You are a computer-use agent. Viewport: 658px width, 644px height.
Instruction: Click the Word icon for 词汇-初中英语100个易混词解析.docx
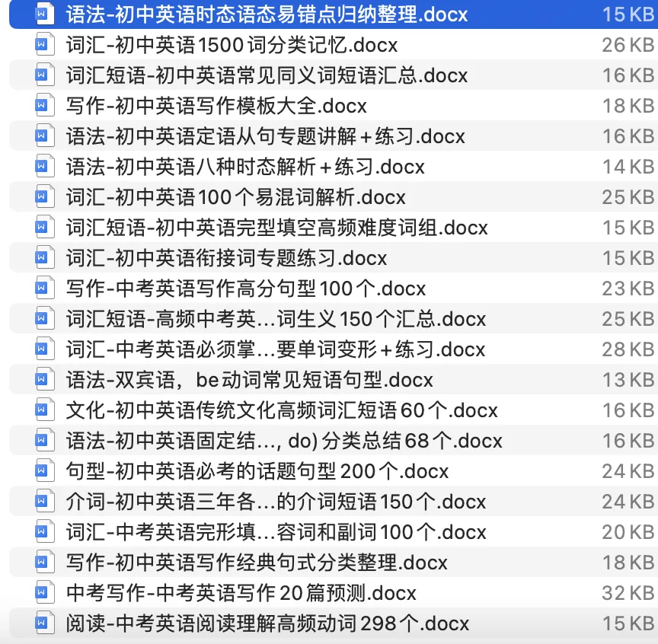[44, 196]
